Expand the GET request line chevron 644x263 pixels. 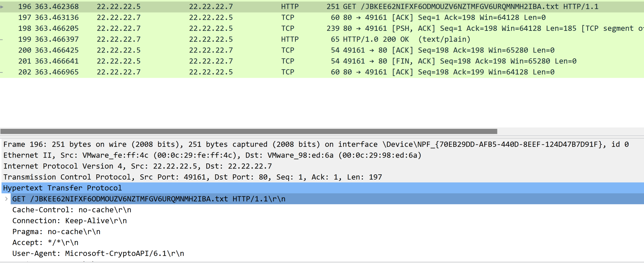point(6,199)
